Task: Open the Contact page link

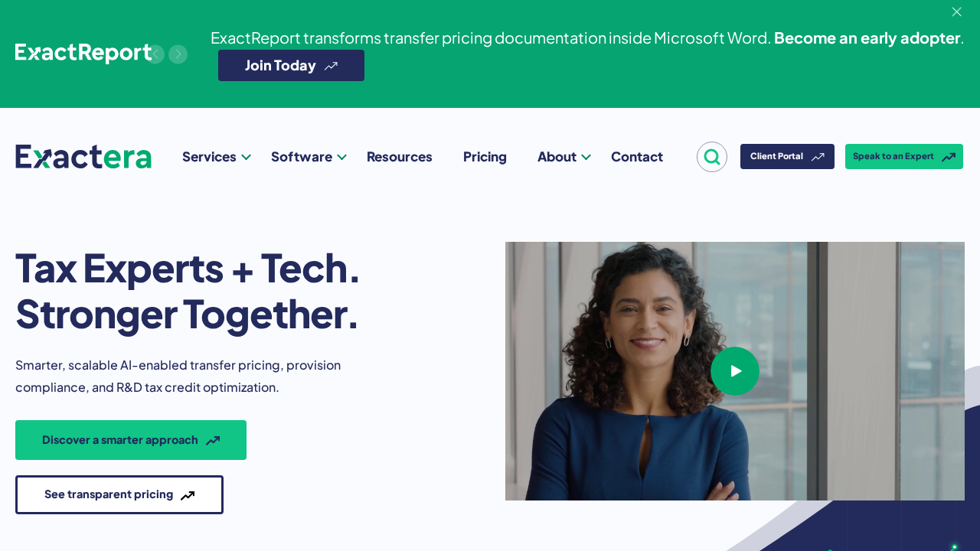Action: coord(637,157)
